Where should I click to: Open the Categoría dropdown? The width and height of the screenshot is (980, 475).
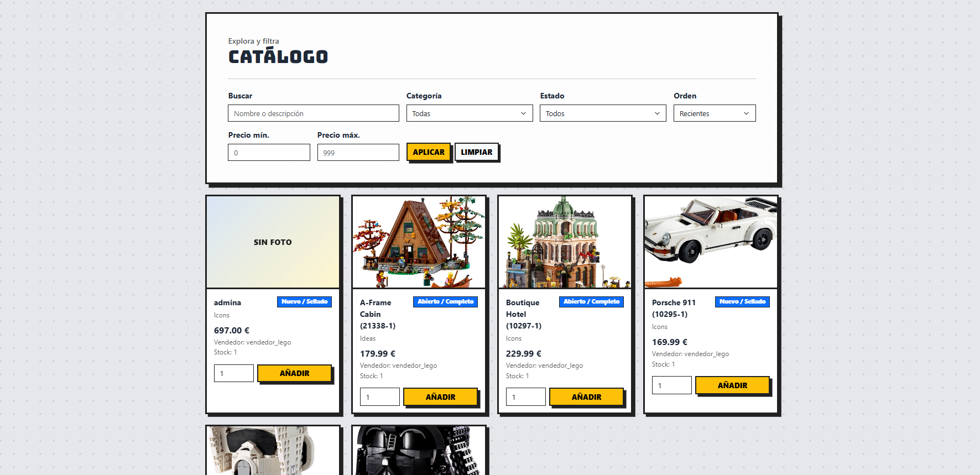point(470,113)
